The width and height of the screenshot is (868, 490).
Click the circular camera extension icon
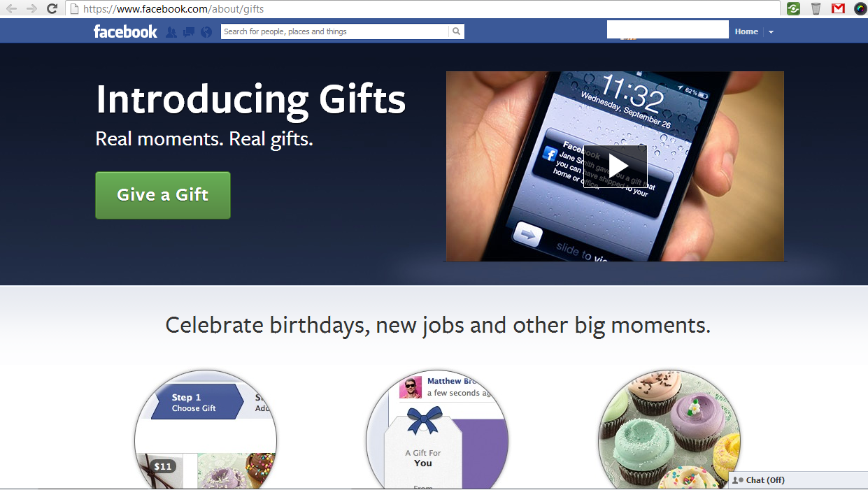[x=860, y=8]
